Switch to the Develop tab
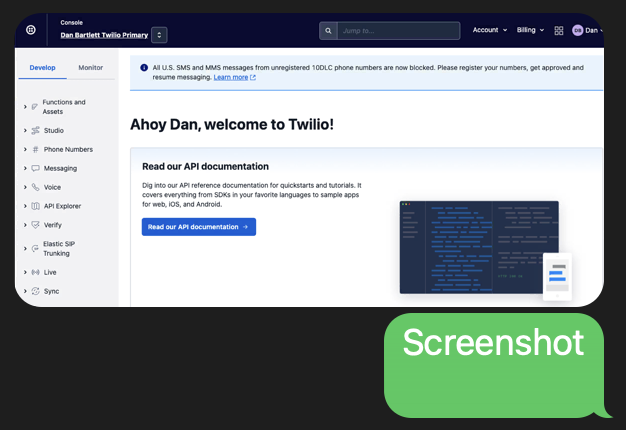 point(42,68)
